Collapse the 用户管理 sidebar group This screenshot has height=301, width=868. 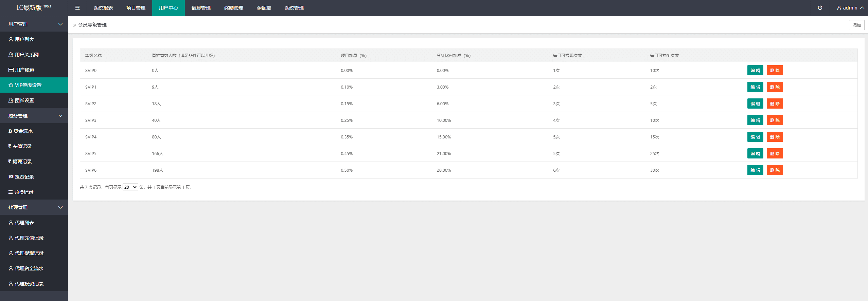pyautogui.click(x=34, y=24)
